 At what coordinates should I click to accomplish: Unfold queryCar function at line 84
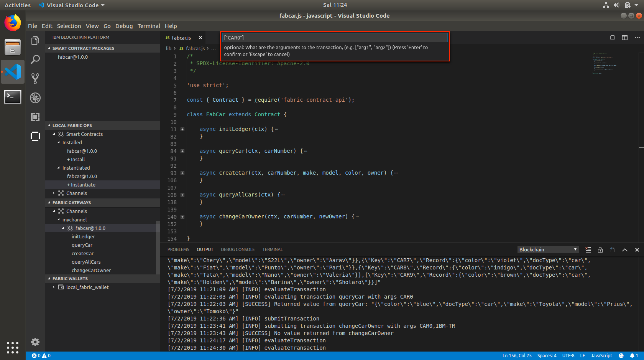click(182, 151)
